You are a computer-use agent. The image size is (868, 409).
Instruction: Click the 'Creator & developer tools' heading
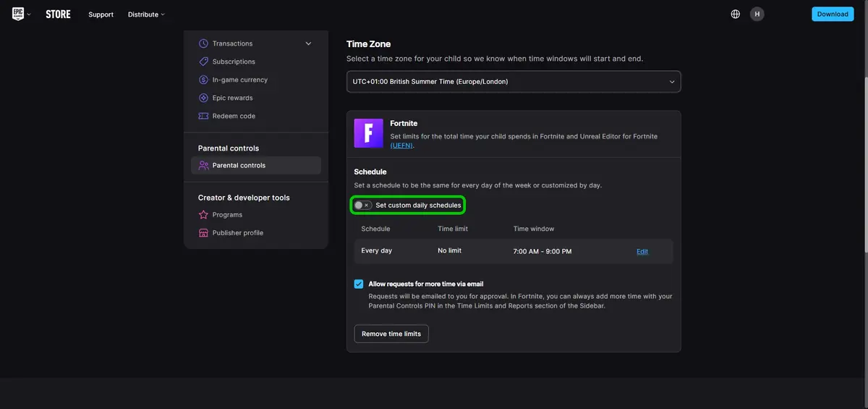pos(244,198)
